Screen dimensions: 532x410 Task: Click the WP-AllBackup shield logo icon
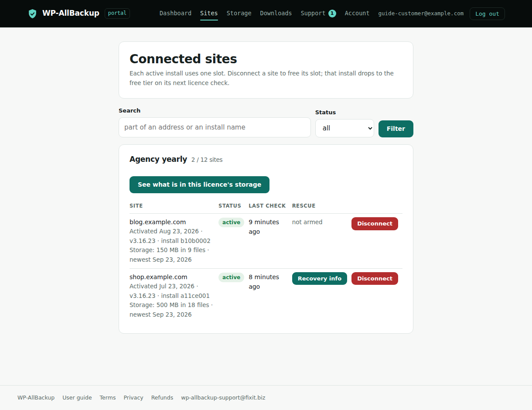[x=32, y=14]
